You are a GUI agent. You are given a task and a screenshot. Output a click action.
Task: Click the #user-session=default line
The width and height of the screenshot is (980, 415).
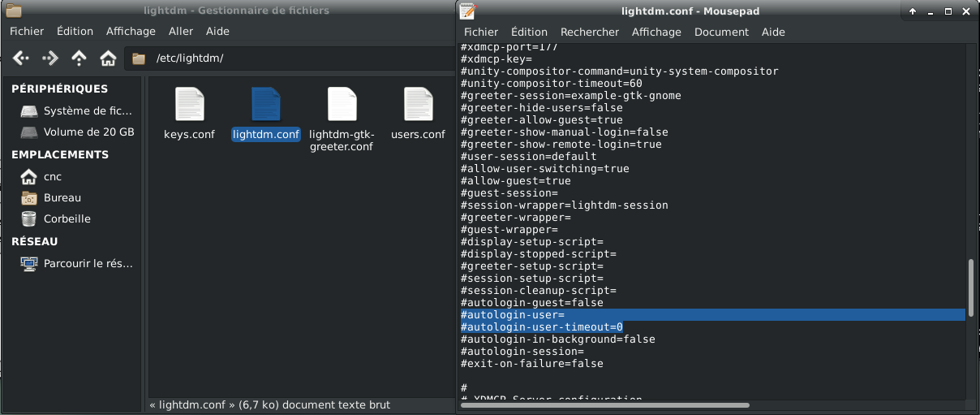point(528,156)
